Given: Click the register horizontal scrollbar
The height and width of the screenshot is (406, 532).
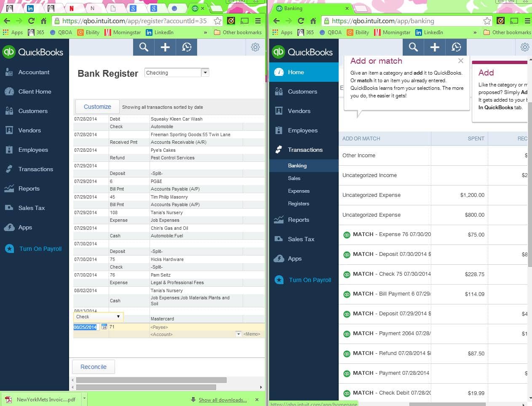Looking at the screenshot, I should tap(151, 380).
